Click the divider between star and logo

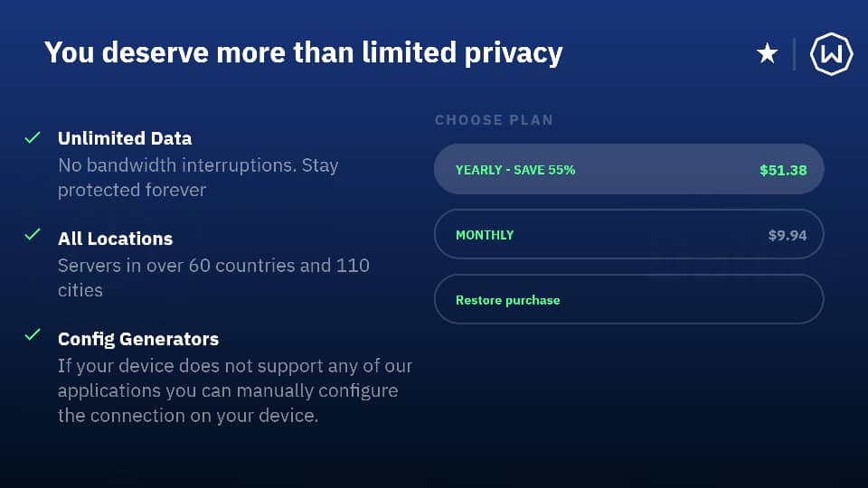tap(795, 54)
